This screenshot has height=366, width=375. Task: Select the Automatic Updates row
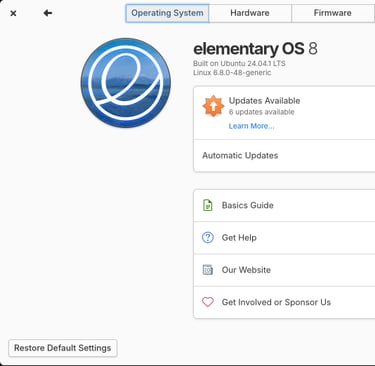click(x=284, y=156)
